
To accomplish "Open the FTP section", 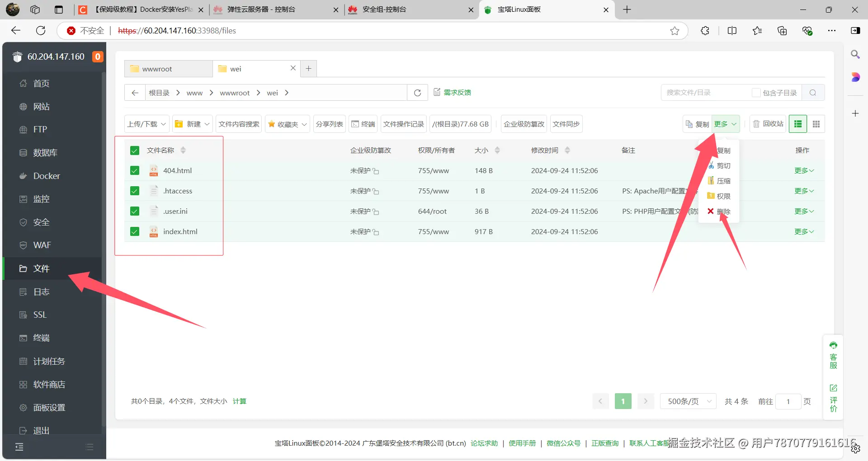I will click(40, 129).
